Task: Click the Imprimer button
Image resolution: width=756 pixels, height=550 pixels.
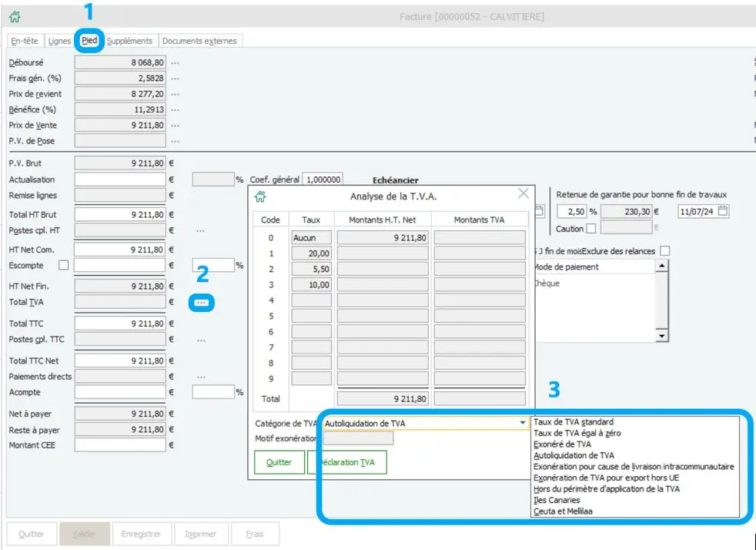Action: coord(201,534)
